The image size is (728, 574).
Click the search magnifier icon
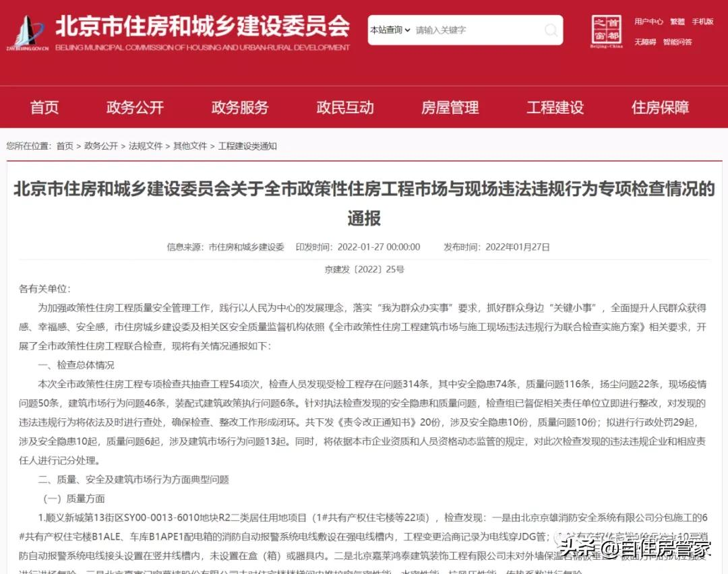click(551, 30)
